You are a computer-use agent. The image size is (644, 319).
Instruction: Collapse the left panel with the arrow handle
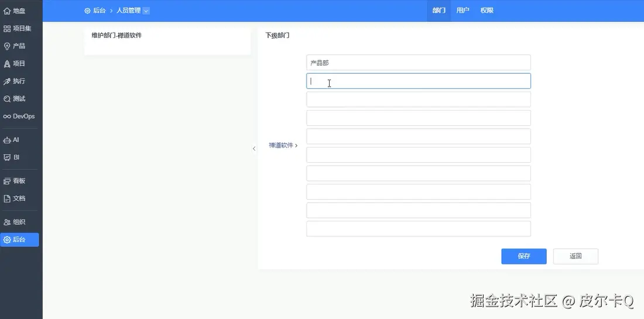[254, 149]
